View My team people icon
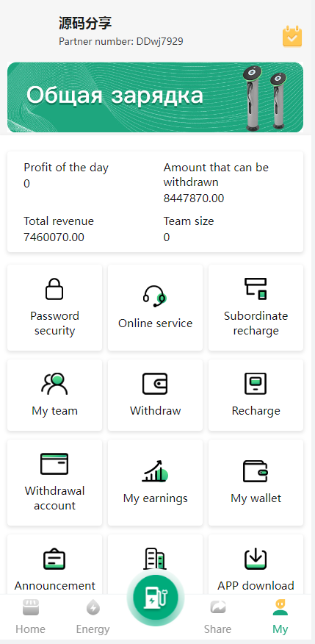Screen dimensions: 315x644 click(54, 384)
